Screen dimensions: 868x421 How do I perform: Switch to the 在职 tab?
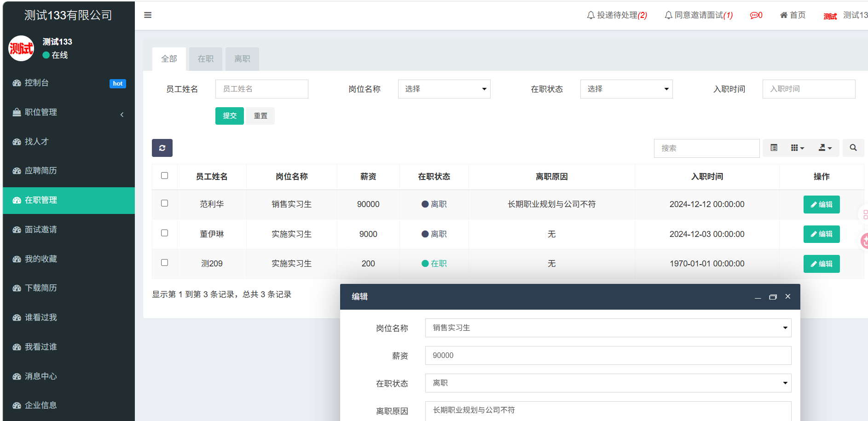[x=205, y=59]
